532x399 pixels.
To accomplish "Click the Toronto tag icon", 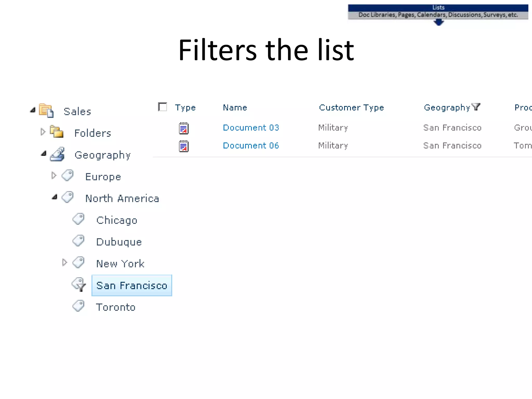I will (78, 306).
